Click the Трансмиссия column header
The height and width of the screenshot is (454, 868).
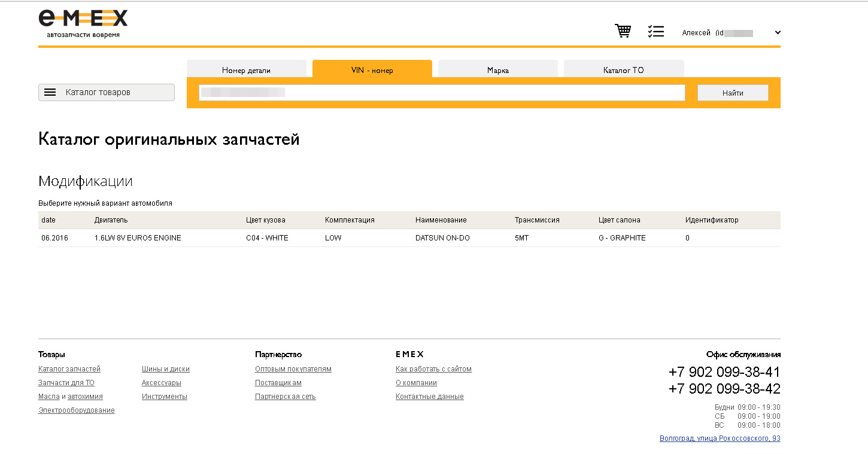[537, 220]
